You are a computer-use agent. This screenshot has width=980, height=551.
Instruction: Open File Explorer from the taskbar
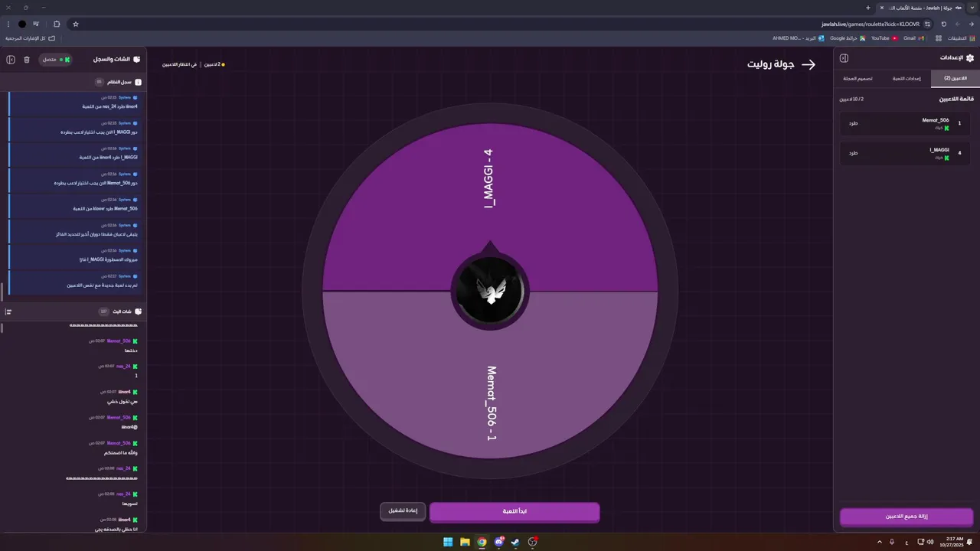click(x=465, y=542)
